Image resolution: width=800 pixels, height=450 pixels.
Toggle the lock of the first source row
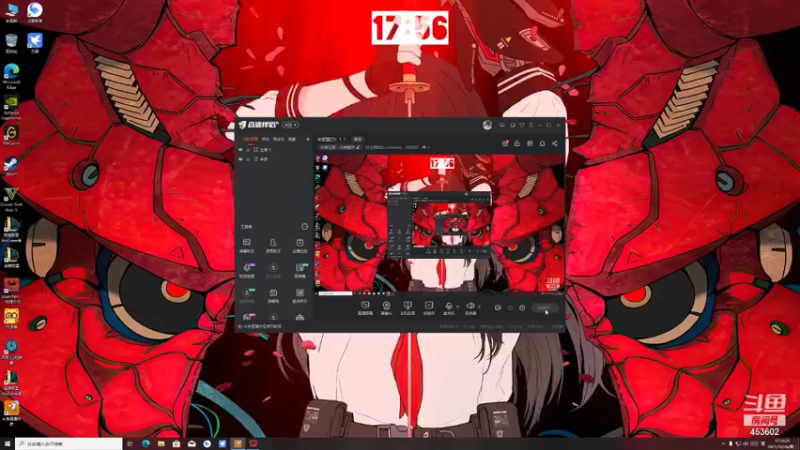248,150
